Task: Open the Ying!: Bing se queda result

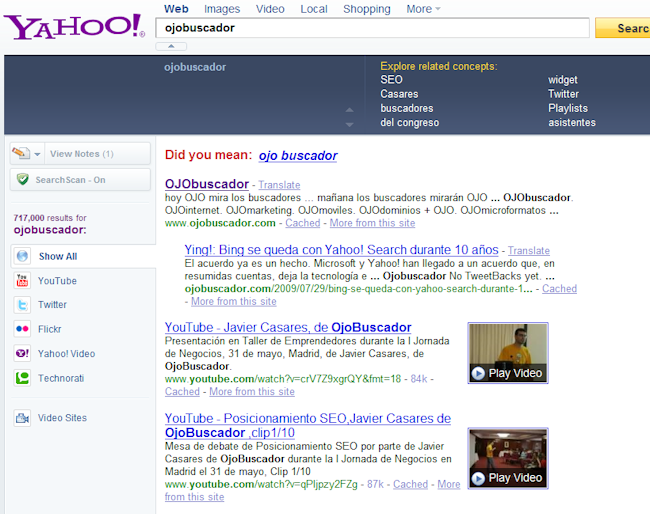Action: coord(341,250)
